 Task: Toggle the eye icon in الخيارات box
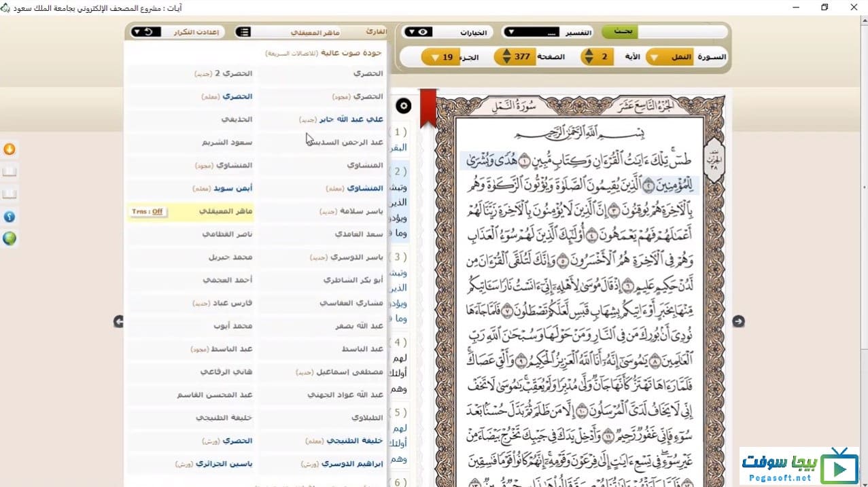tap(423, 32)
